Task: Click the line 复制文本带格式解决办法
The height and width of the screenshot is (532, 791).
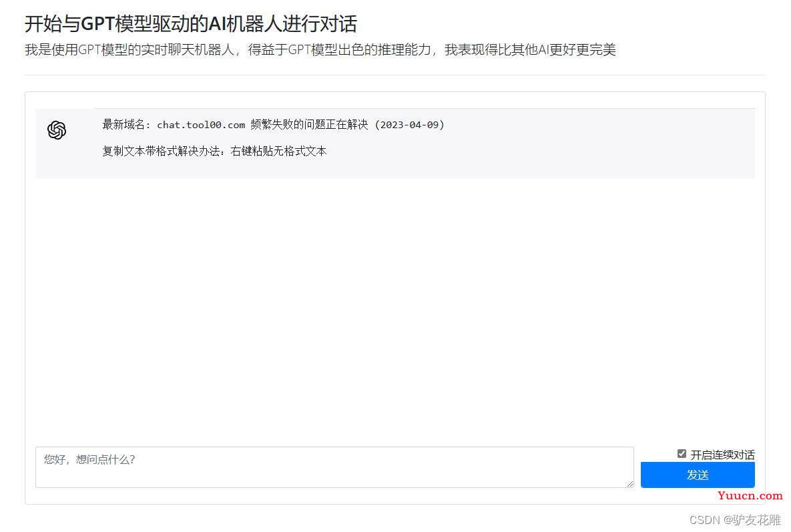Action: [x=214, y=152]
